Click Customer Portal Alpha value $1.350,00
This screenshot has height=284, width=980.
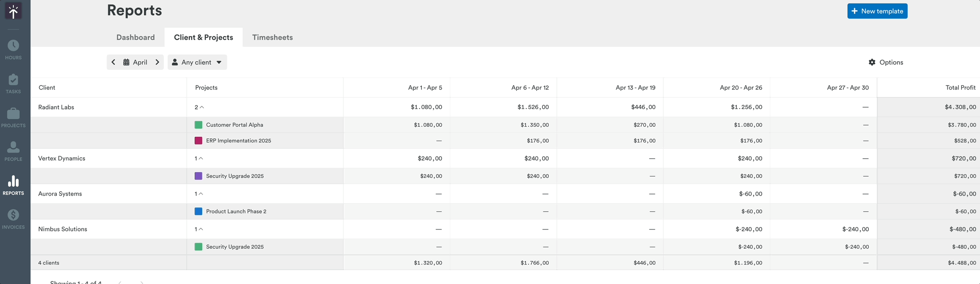click(x=534, y=125)
